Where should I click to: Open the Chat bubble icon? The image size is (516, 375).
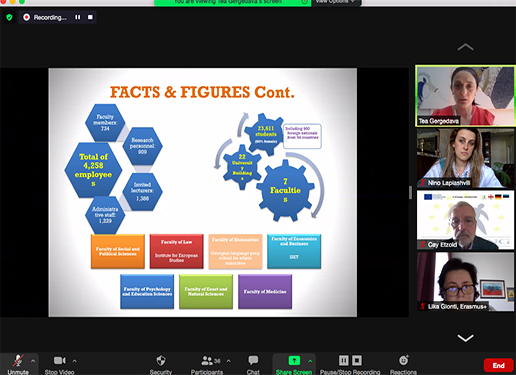(253, 360)
